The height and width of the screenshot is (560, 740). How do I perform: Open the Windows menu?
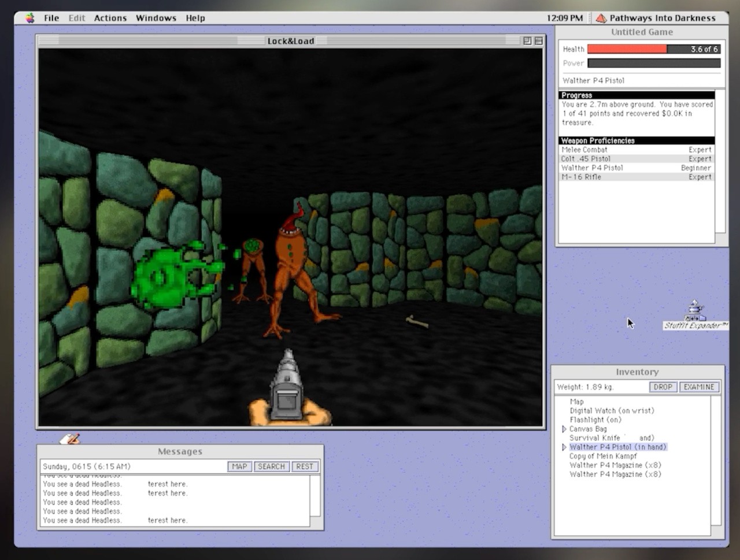(156, 18)
